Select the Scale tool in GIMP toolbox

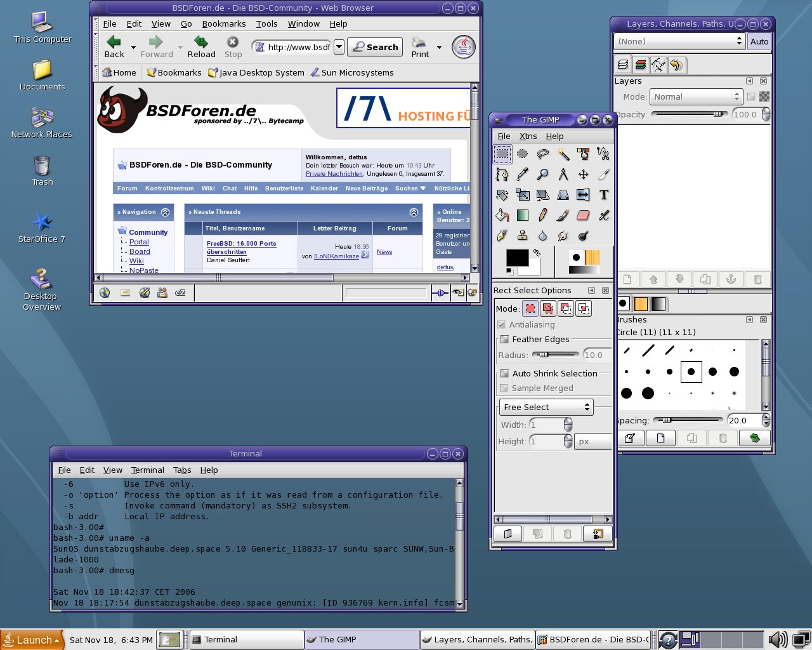(x=523, y=194)
